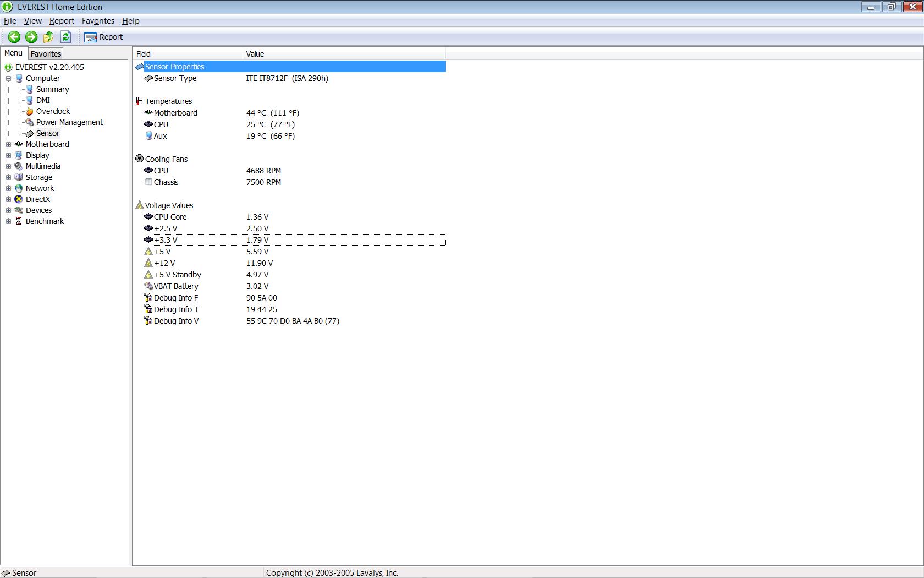
Task: Click the Multimedia icon in the tree
Action: tap(19, 166)
